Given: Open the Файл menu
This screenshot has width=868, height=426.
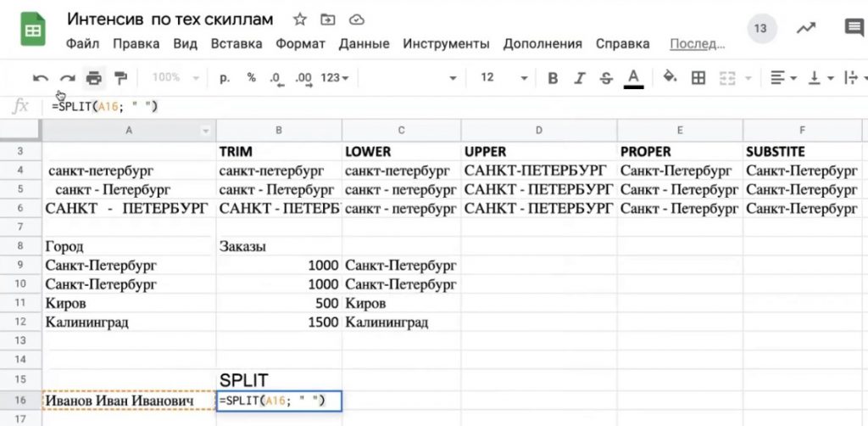Looking at the screenshot, I should tap(82, 44).
